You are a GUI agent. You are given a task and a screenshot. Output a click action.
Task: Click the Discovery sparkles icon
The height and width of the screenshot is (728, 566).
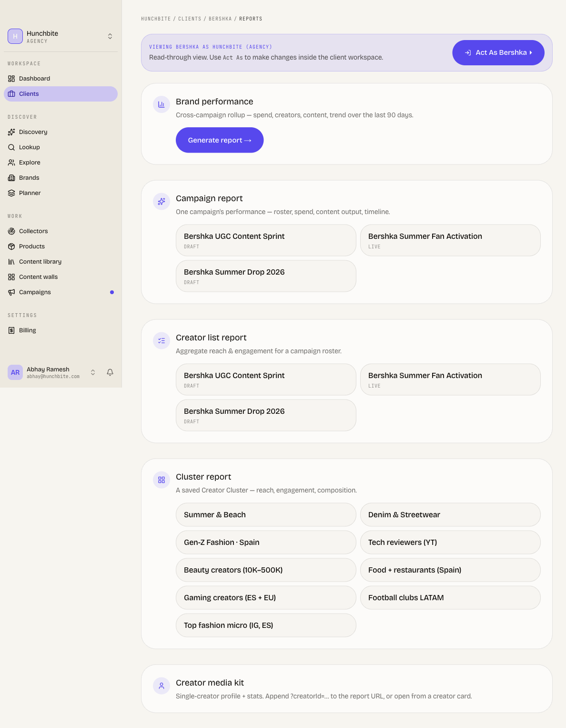pos(11,132)
